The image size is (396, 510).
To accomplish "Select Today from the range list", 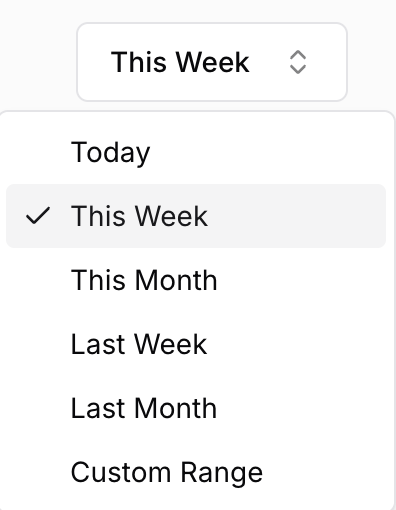I will pyautogui.click(x=196, y=152).
